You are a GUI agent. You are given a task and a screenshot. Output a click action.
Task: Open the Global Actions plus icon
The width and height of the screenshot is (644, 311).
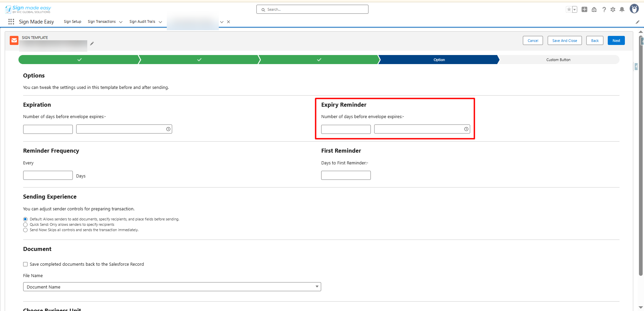pyautogui.click(x=584, y=10)
